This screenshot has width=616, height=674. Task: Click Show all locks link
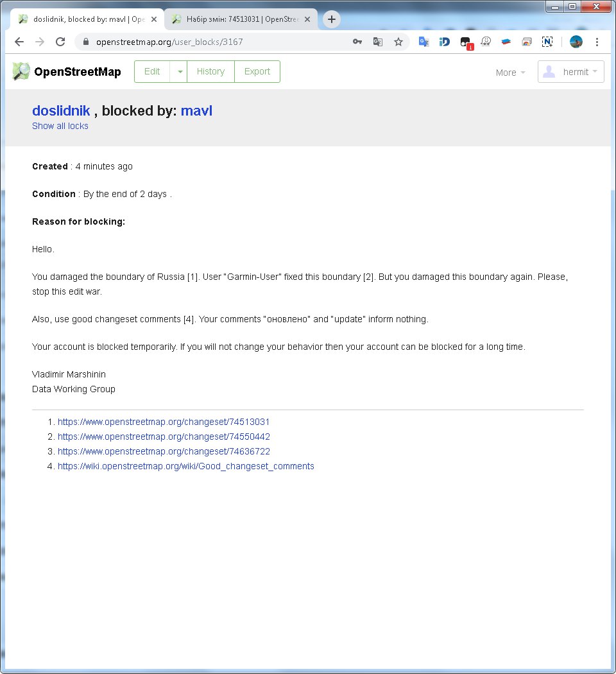[x=60, y=126]
